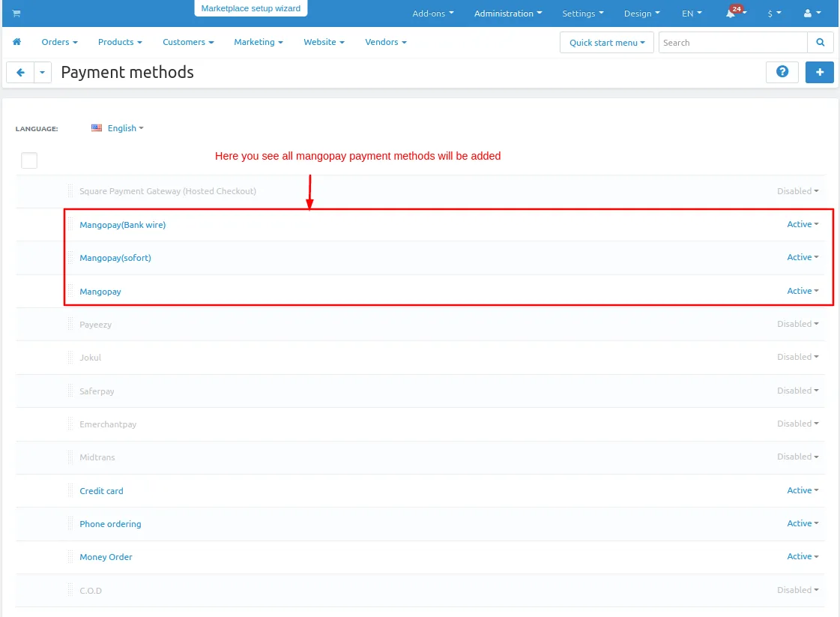Open the English language selector
Image resolution: width=840 pixels, height=617 pixels.
click(125, 128)
